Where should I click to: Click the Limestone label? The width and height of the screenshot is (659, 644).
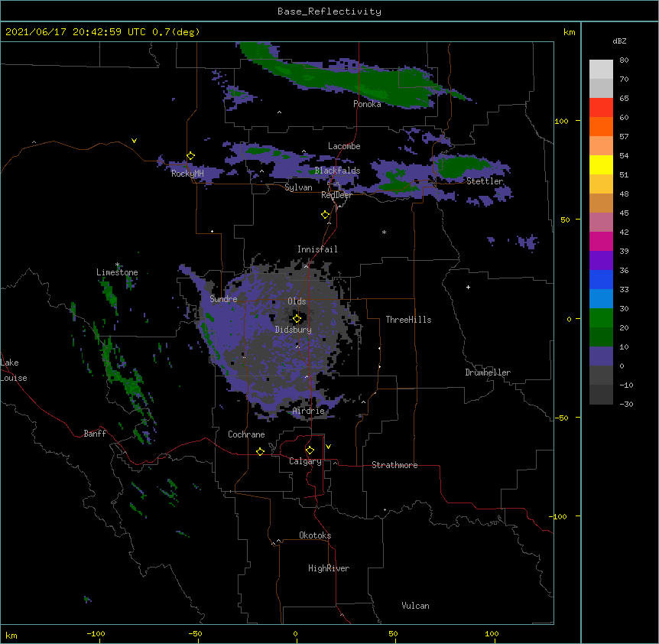point(117,272)
